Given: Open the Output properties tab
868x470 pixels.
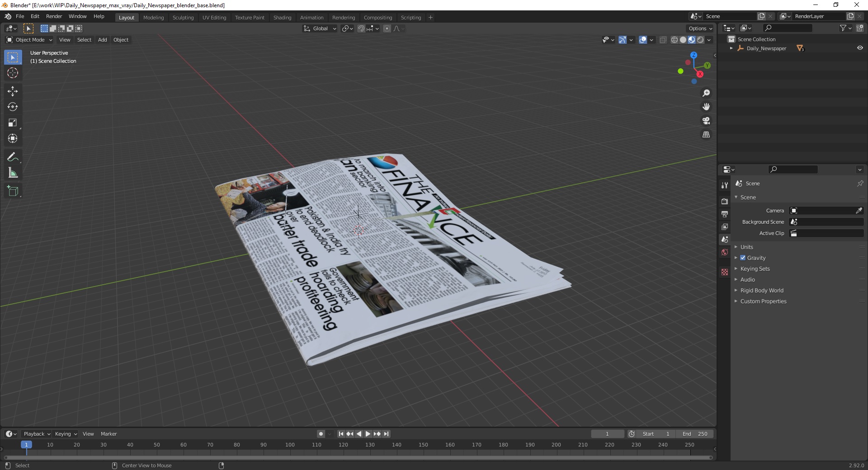Looking at the screenshot, I should [x=725, y=214].
